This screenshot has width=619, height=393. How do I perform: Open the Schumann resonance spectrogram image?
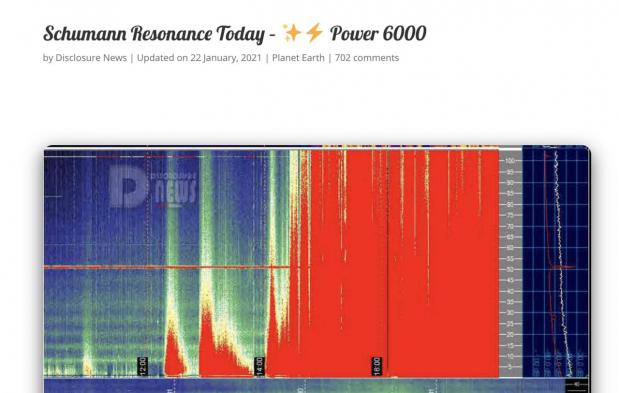tap(317, 269)
